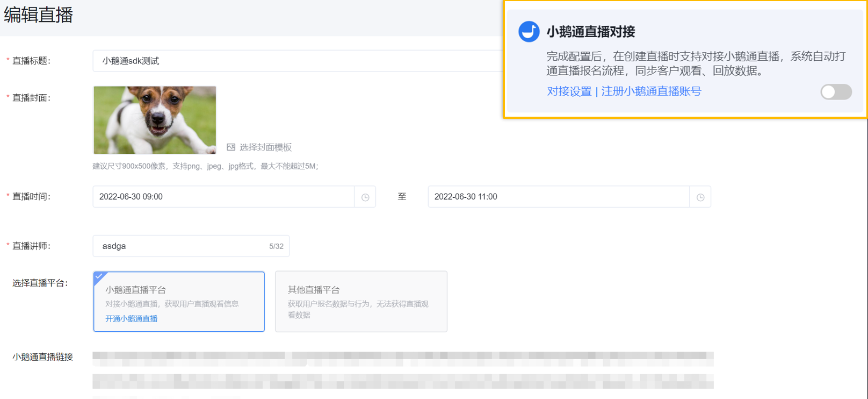Click 对接小鹅通直播，获取用户直播观看信息 description
This screenshot has width=868, height=399.
(172, 304)
